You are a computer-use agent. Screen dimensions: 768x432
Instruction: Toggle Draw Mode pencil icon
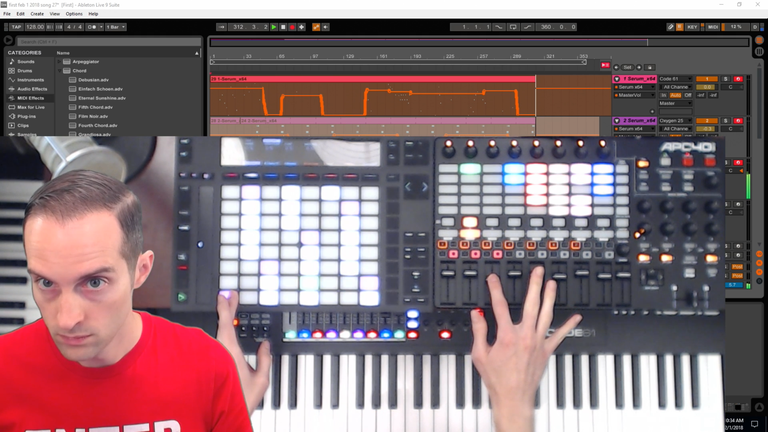(x=670, y=27)
